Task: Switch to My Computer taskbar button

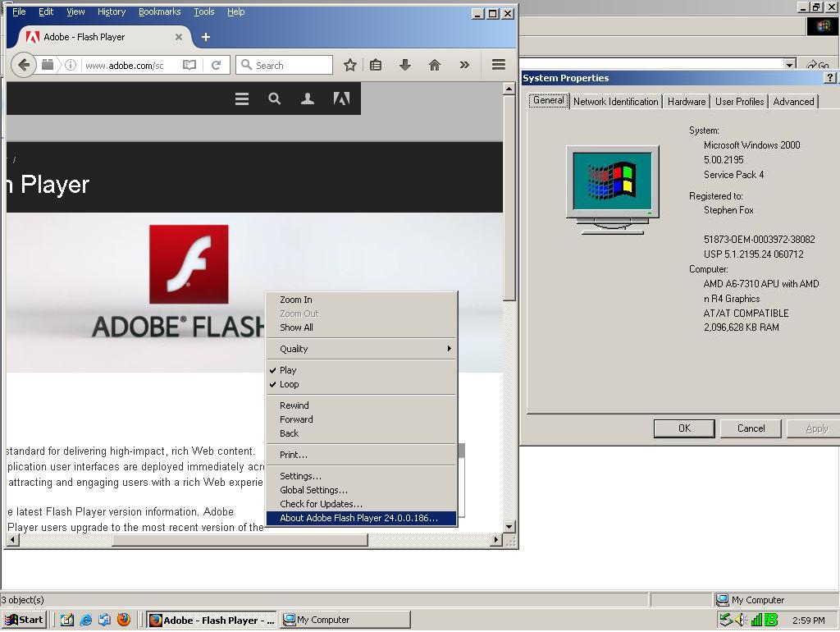Action: click(345, 621)
